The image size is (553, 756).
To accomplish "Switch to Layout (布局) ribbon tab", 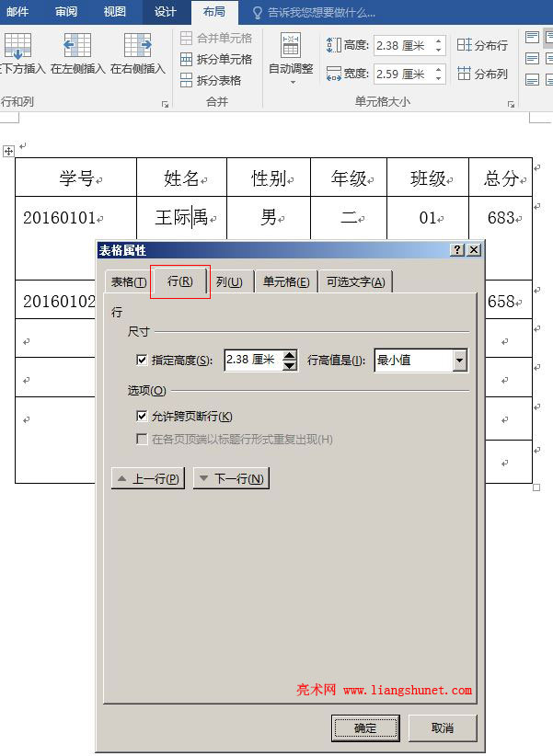I will (214, 12).
